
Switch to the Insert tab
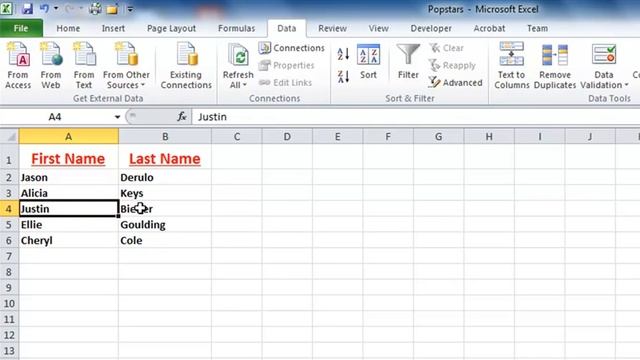(113, 28)
